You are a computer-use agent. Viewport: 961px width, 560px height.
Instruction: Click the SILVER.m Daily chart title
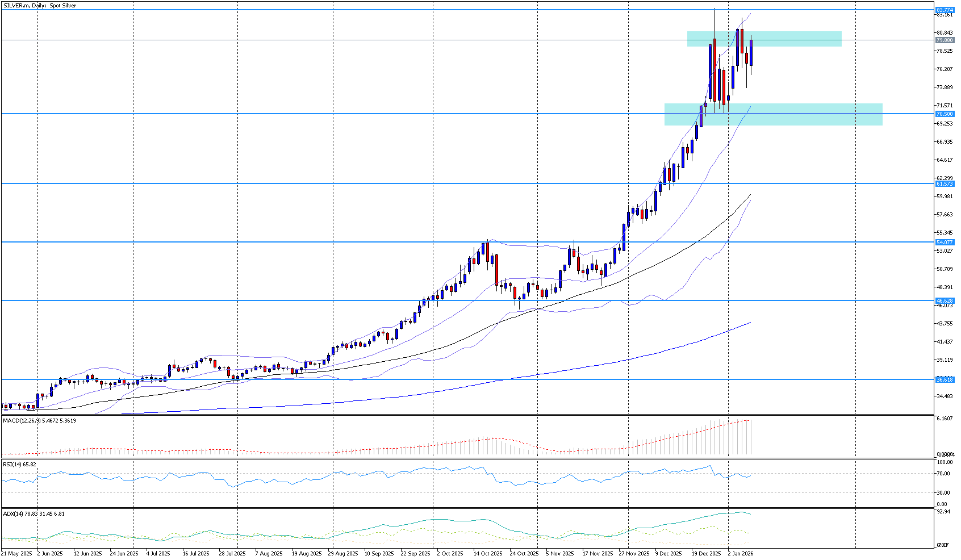[x=40, y=6]
